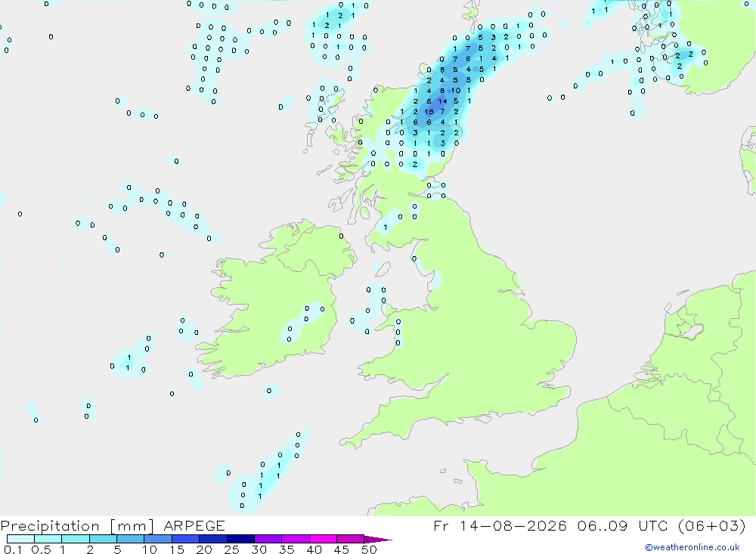Click the '06..09' time range text
This screenshot has height=554, width=756.
point(603,525)
